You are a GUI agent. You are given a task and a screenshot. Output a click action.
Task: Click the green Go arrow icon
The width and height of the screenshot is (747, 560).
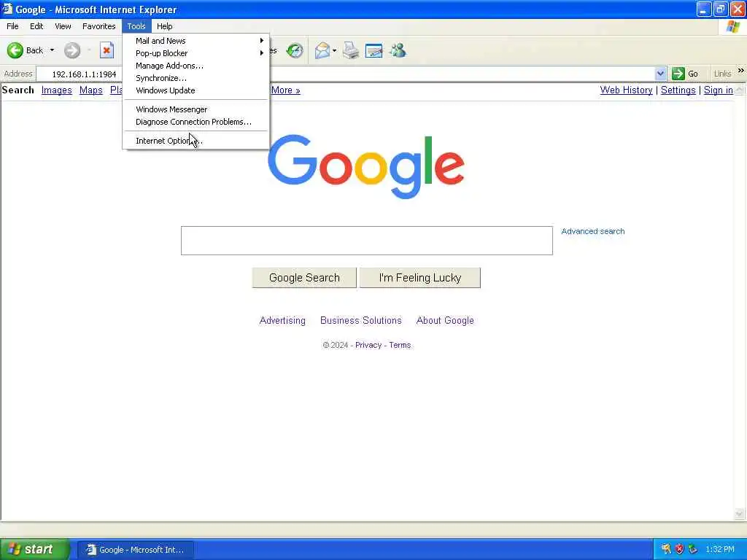[678, 74]
